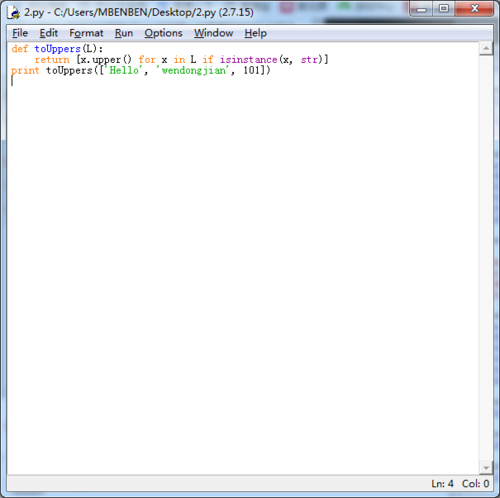Open the Window menu

[214, 33]
